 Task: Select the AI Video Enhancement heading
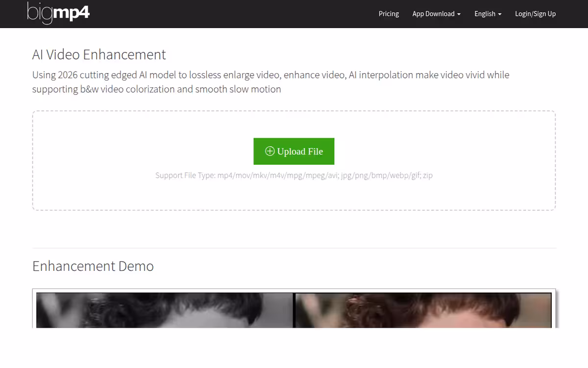click(x=99, y=54)
